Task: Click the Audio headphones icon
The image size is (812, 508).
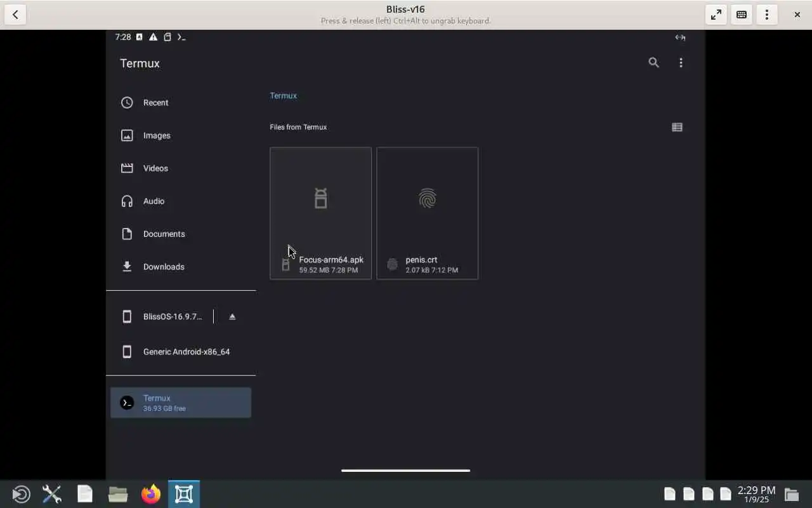Action: click(x=127, y=201)
